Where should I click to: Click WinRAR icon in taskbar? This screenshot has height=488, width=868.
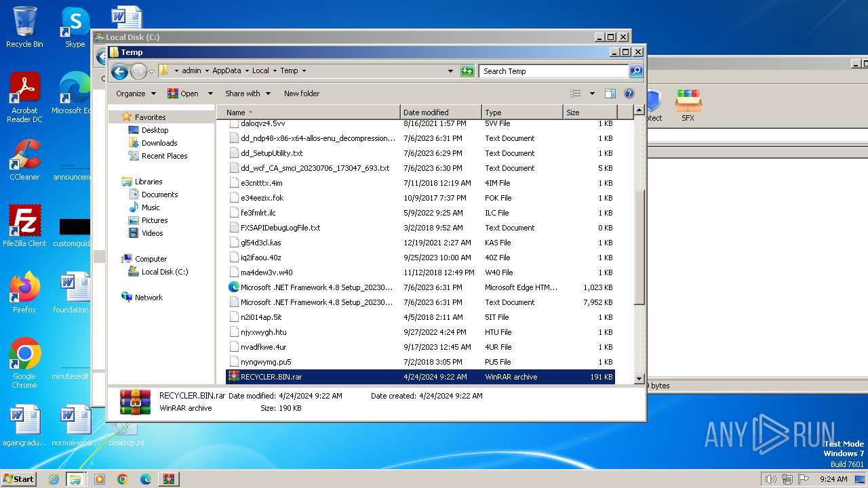click(x=168, y=479)
